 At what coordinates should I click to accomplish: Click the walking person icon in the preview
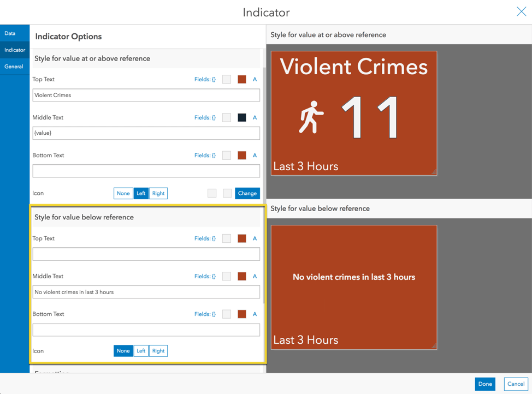point(311,117)
